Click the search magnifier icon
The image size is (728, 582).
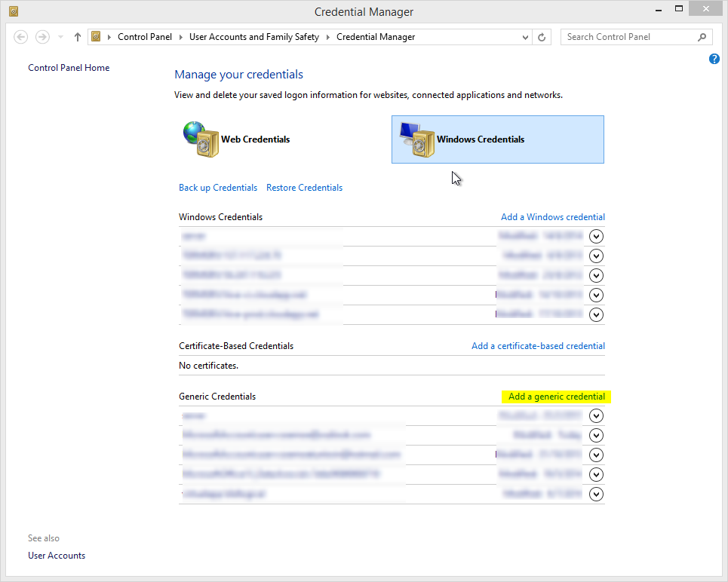[702, 37]
